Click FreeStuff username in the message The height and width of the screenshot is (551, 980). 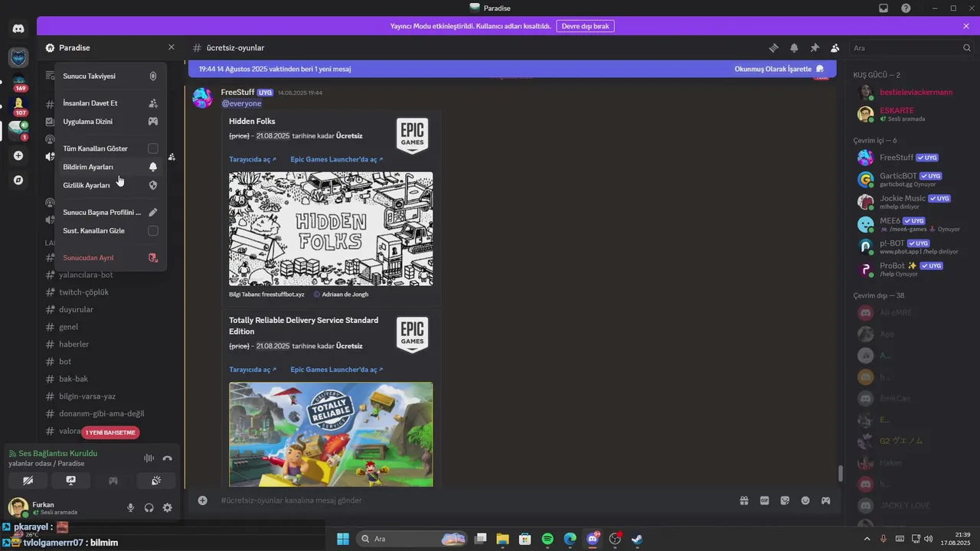coord(237,93)
